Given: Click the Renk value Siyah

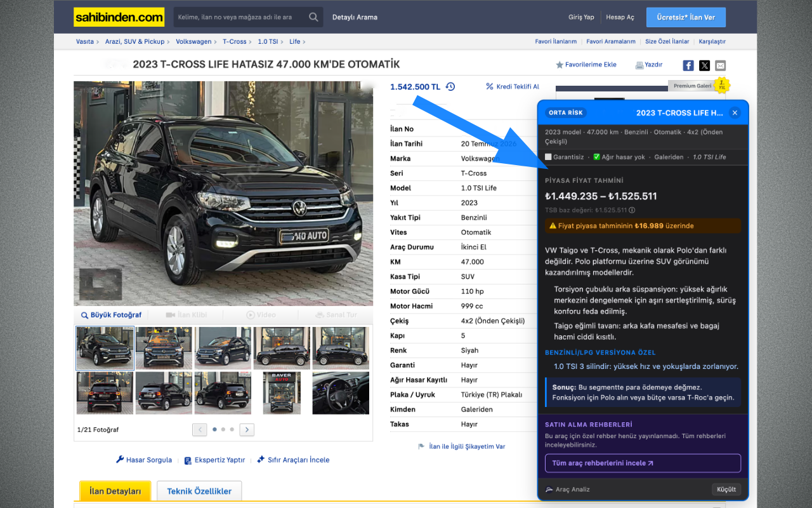Looking at the screenshot, I should [x=470, y=351].
